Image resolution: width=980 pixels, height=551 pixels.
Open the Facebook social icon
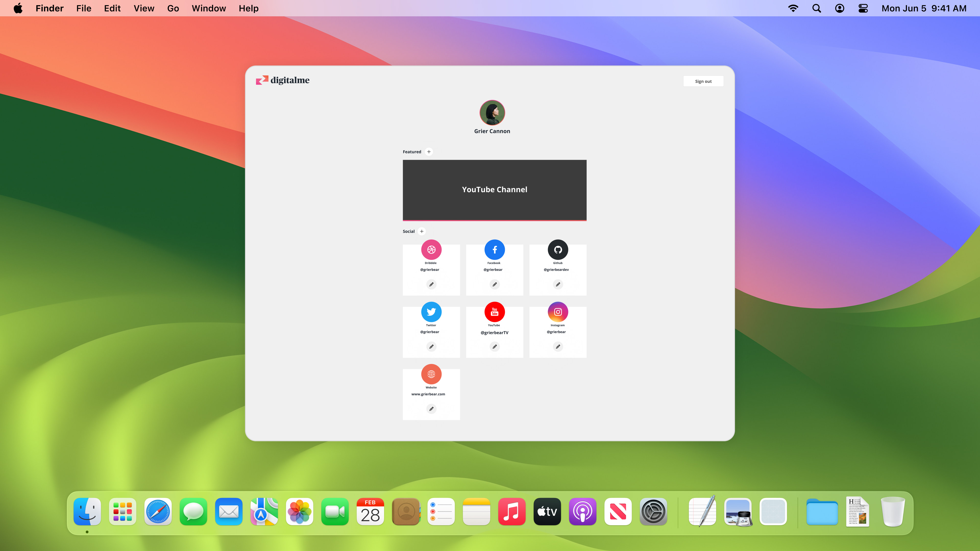click(495, 250)
